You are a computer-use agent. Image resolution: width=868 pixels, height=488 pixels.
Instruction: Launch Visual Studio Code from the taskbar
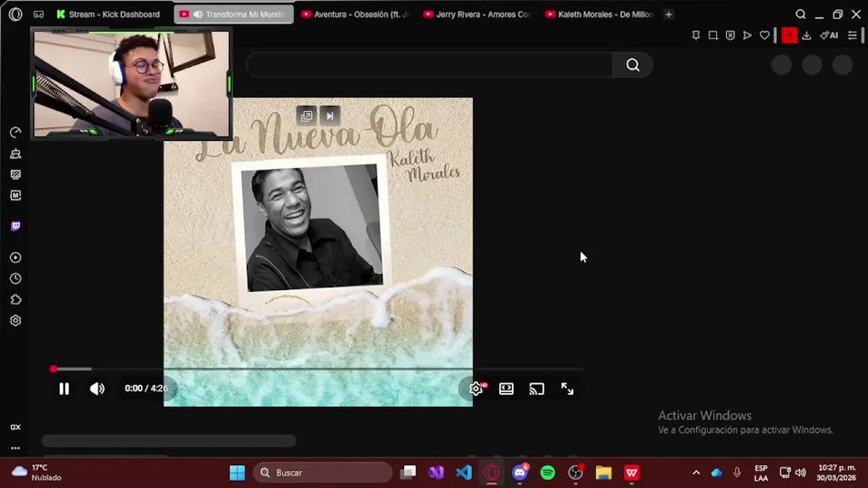(x=464, y=472)
